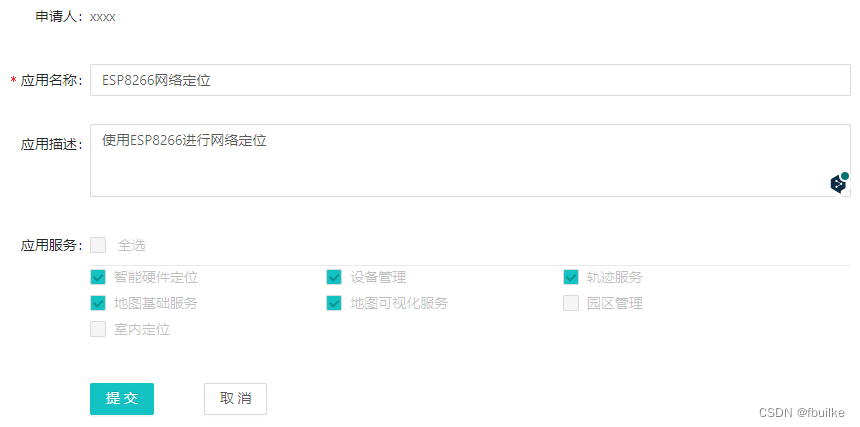Click the CSDN @fbuilke watermark
Image resolution: width=860 pixels, height=427 pixels.
point(802,412)
